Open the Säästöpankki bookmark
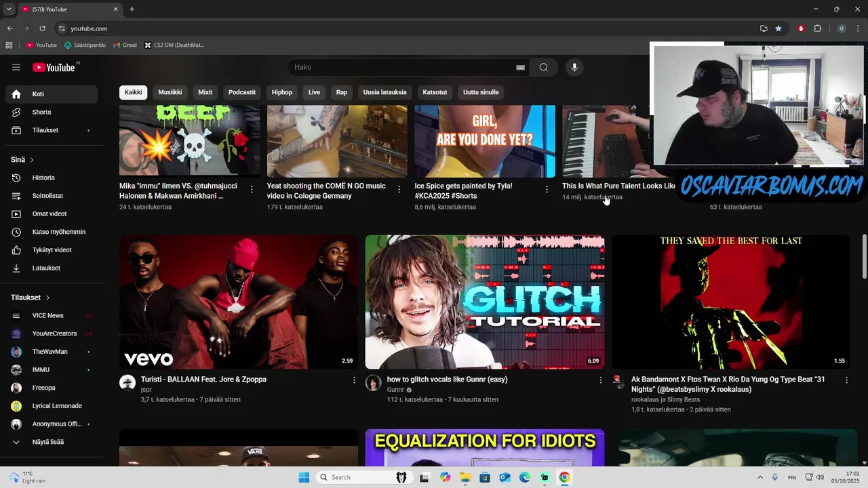The image size is (868, 488). point(85,45)
